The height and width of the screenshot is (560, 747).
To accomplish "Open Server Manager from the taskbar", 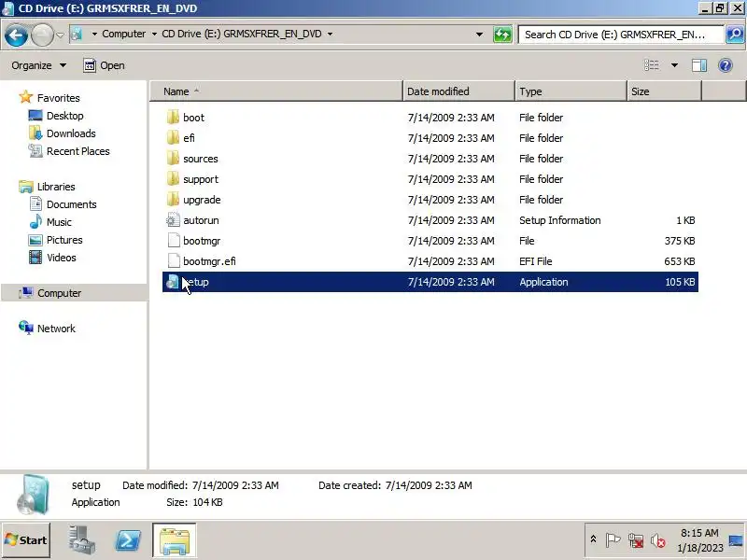I will pyautogui.click(x=81, y=540).
